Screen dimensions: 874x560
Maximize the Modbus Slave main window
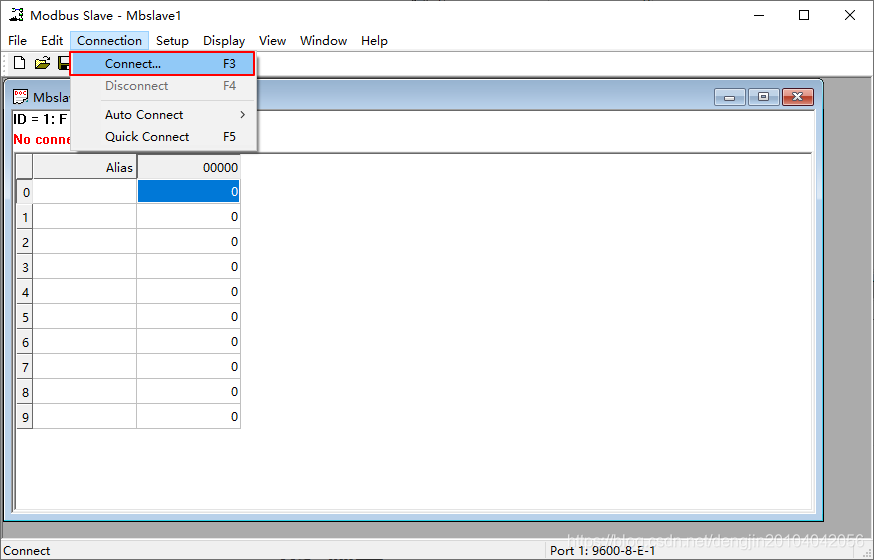pyautogui.click(x=804, y=15)
